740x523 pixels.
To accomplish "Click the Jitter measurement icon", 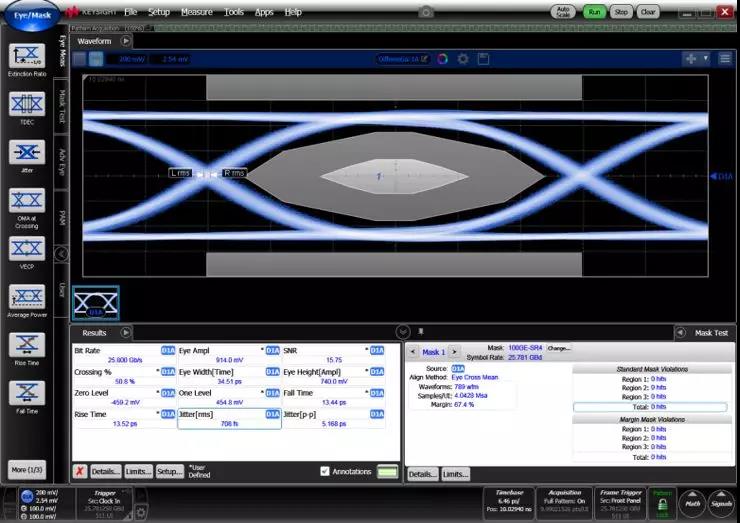I will [27, 152].
